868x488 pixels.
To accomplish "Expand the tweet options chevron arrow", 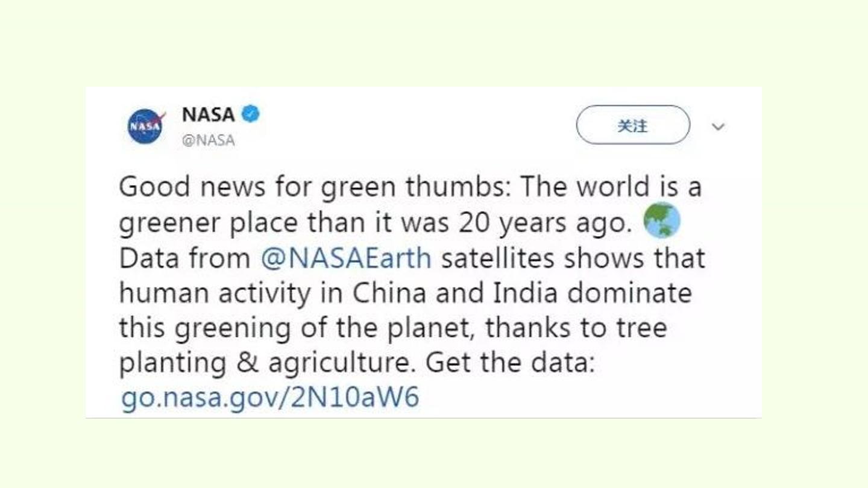I will coord(717,127).
